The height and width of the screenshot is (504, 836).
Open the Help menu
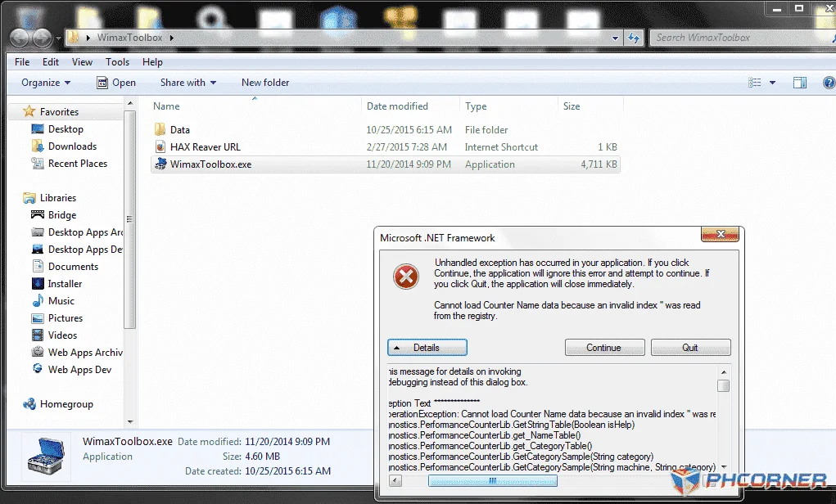(152, 62)
